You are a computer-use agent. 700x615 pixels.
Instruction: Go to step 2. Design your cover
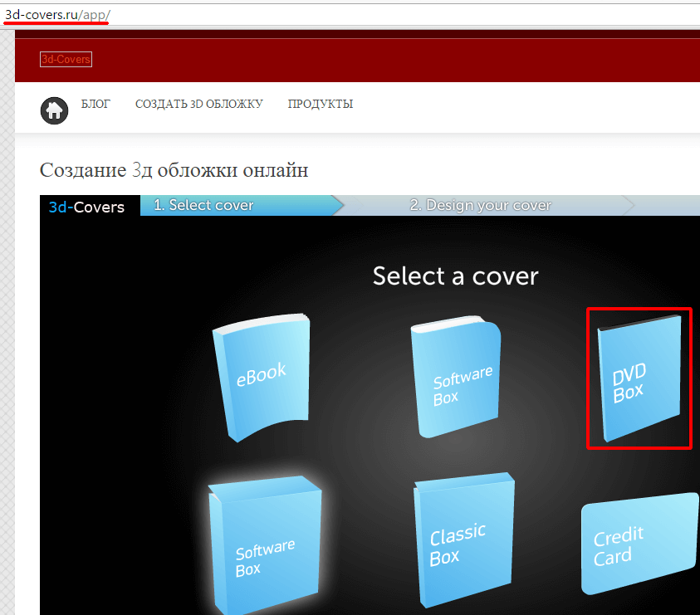click(x=480, y=205)
